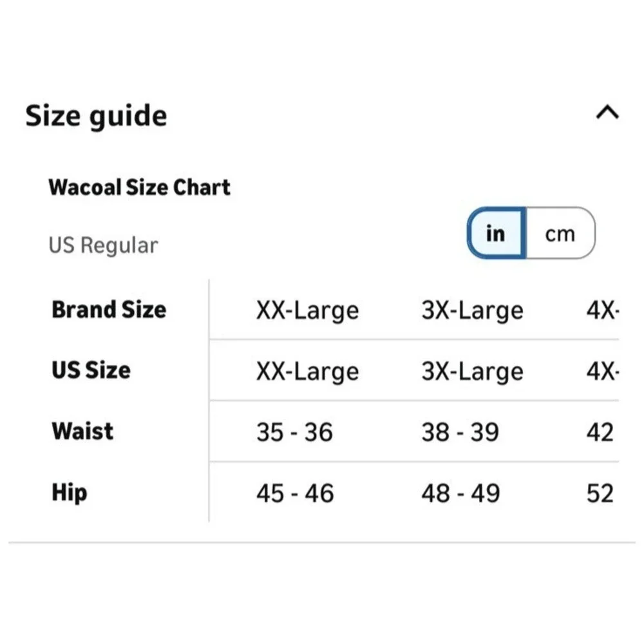The height and width of the screenshot is (644, 644).
Task: Switch units to cm
Action: click(560, 233)
